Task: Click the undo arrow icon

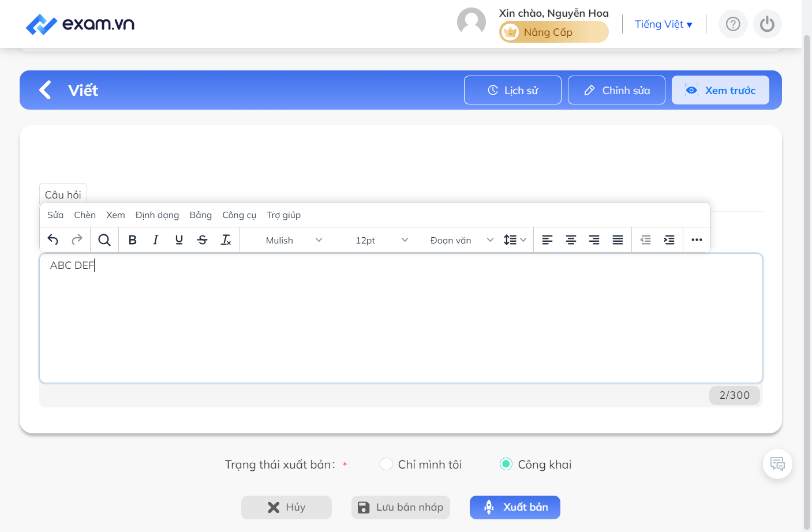Action: coord(53,240)
